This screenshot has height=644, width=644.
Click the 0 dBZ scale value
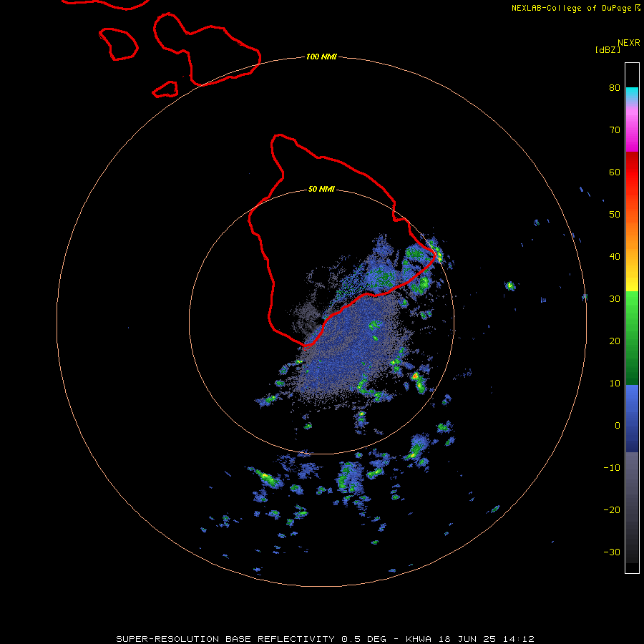618,426
